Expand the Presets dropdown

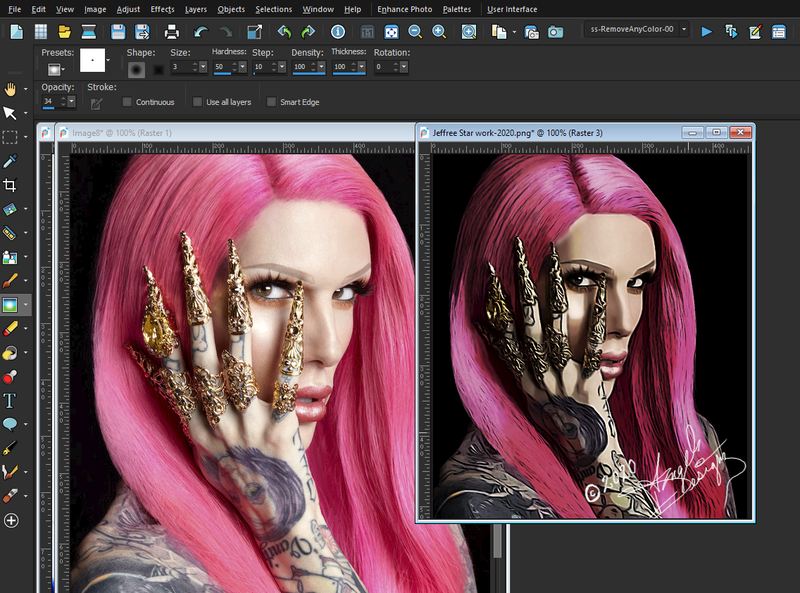pyautogui.click(x=57, y=68)
